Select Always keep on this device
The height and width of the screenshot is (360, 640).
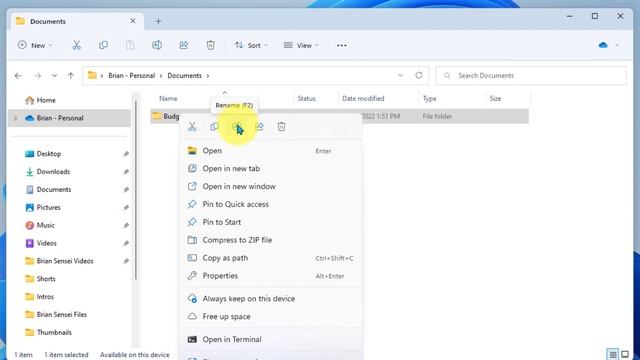pos(270,299)
